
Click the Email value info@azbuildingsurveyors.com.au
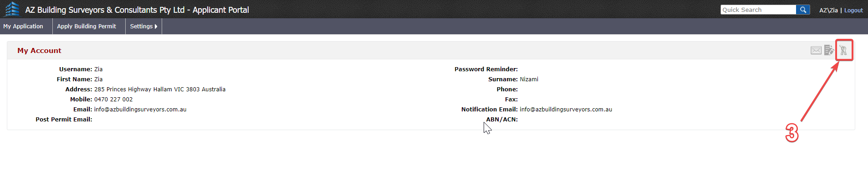coord(140,110)
